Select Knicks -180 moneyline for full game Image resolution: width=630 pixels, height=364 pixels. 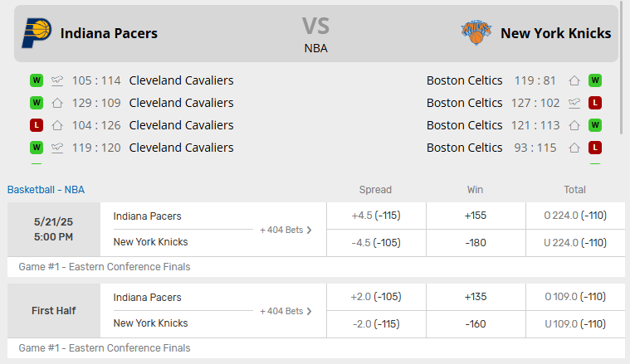click(476, 243)
